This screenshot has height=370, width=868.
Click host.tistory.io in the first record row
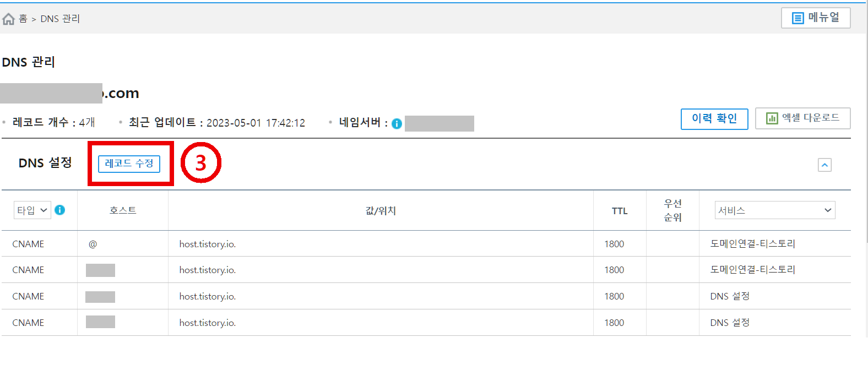[x=207, y=243]
